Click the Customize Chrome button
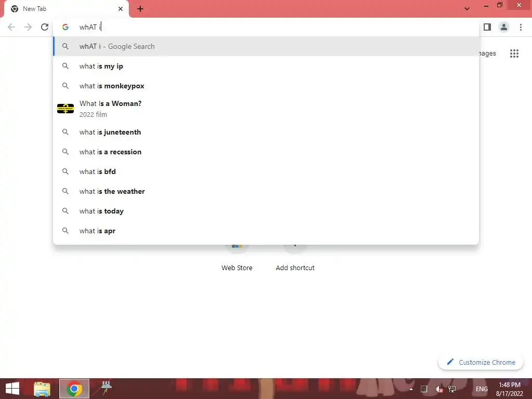 481,362
